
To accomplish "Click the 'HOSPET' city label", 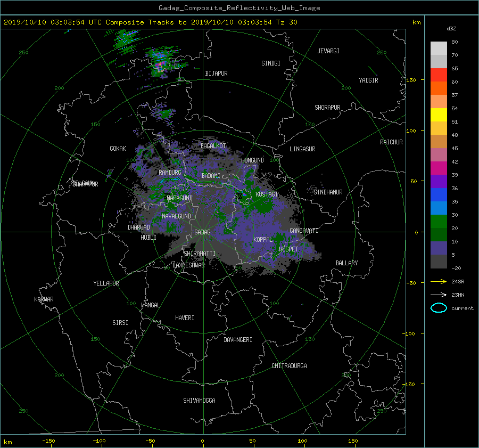I will point(288,249).
